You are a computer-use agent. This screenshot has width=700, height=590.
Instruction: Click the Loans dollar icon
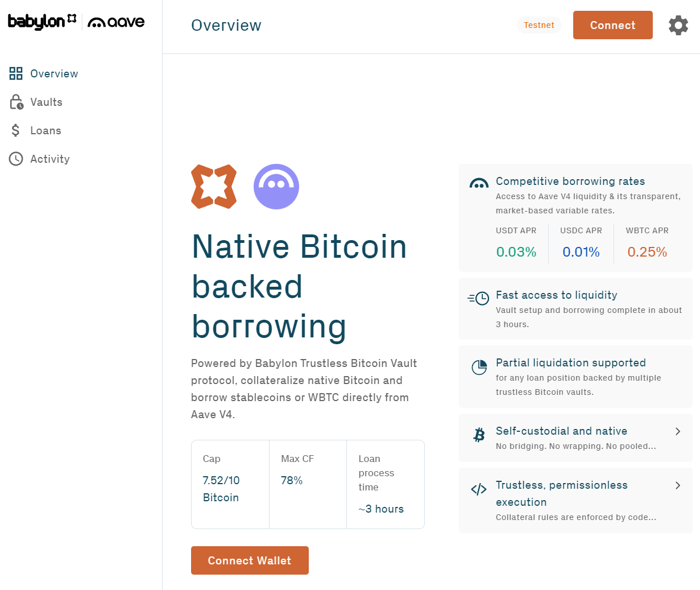coord(16,130)
